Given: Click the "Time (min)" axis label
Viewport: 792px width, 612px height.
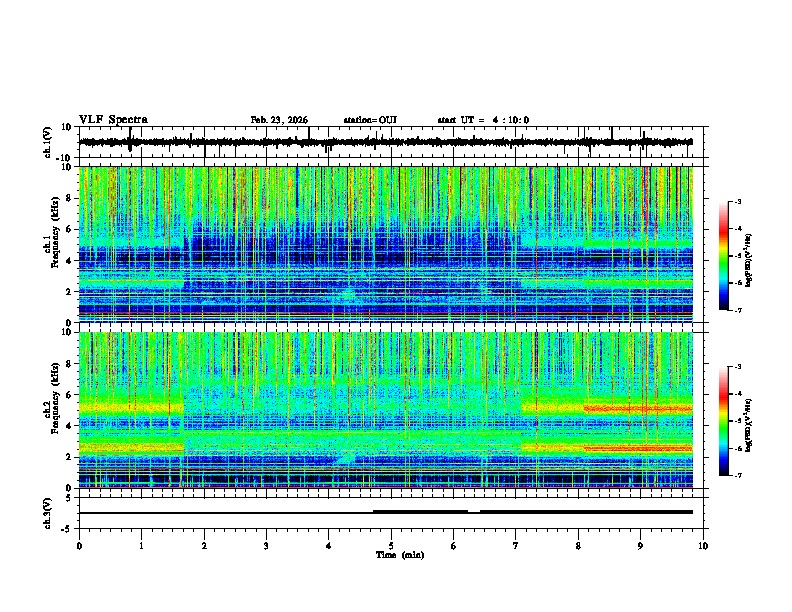Looking at the screenshot, I should (x=400, y=555).
